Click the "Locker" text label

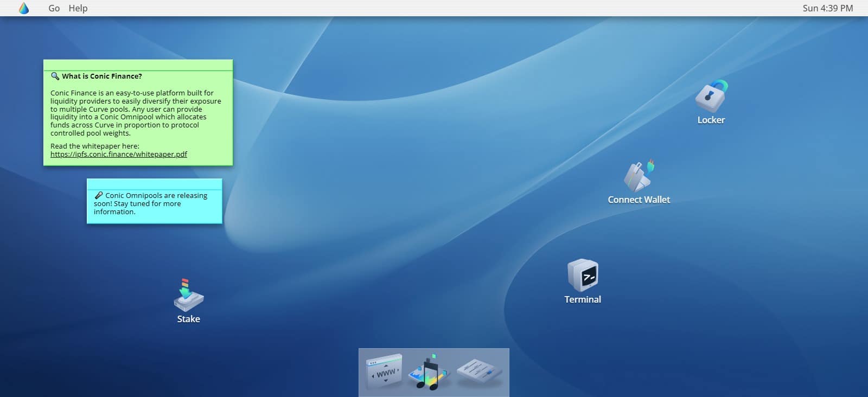point(711,120)
